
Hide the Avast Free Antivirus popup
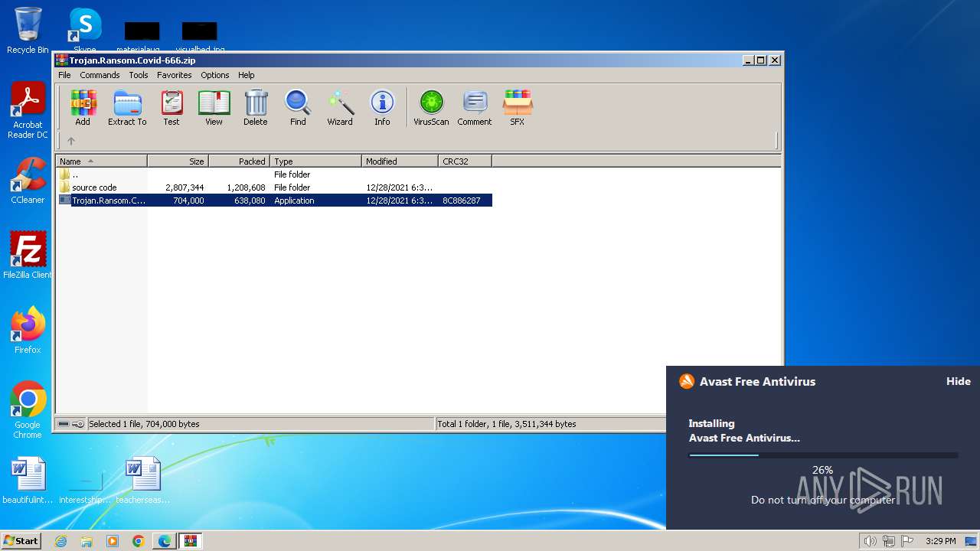tap(959, 381)
